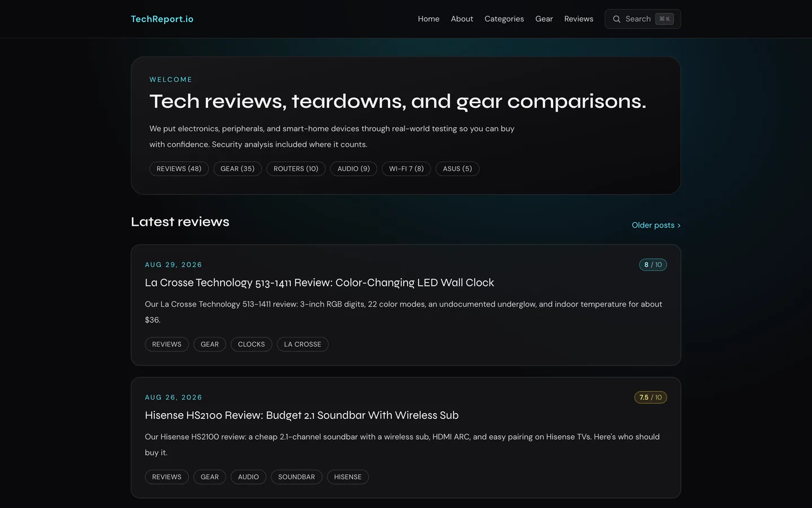Open the Categories nav item

tap(504, 19)
